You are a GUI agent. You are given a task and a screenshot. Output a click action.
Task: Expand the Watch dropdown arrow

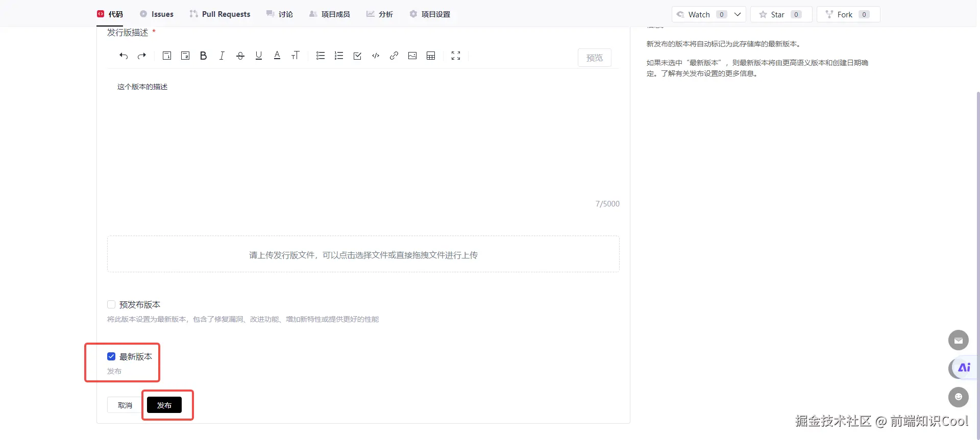coord(738,14)
